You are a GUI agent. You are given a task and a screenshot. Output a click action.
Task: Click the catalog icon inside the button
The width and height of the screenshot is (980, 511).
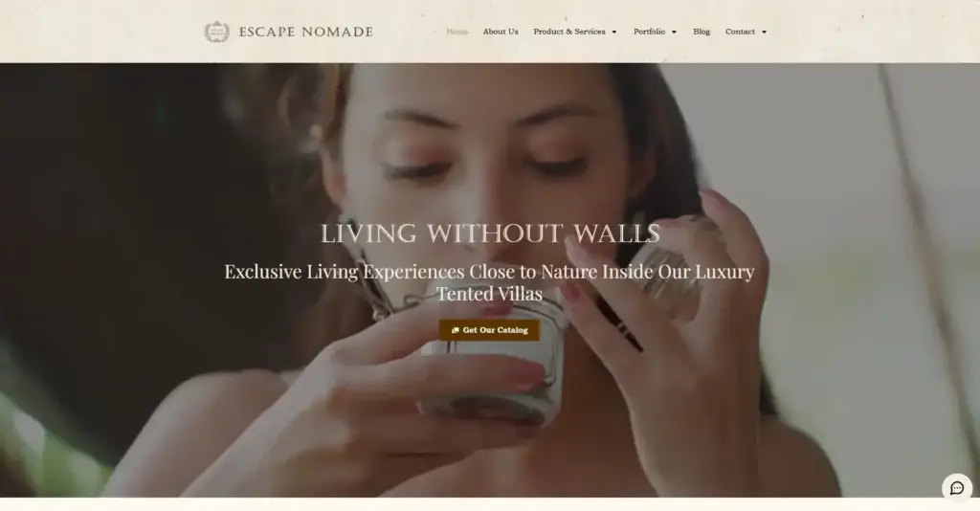click(455, 330)
